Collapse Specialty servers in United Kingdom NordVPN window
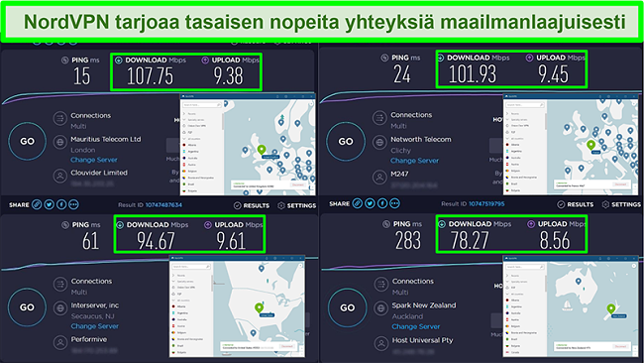This screenshot has height=363, width=644. coord(184,120)
